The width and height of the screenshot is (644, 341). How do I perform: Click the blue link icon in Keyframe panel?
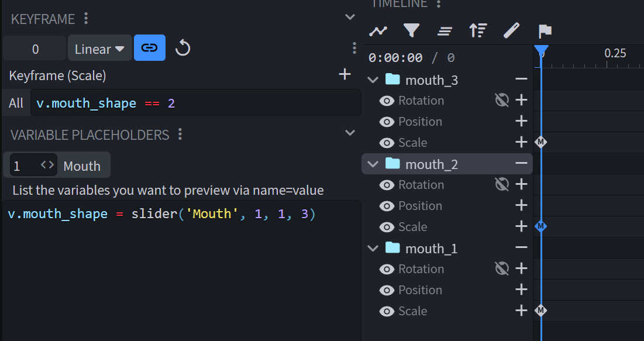click(x=150, y=49)
